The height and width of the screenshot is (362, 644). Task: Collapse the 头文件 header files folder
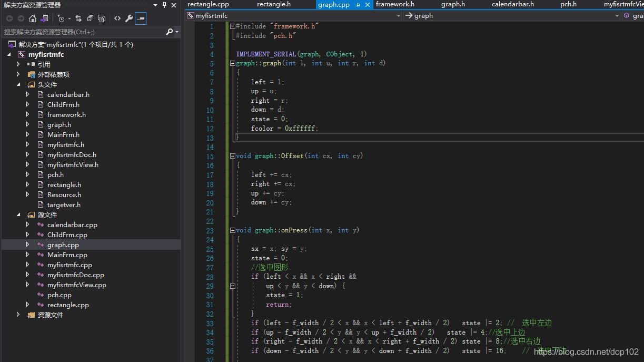click(x=18, y=84)
